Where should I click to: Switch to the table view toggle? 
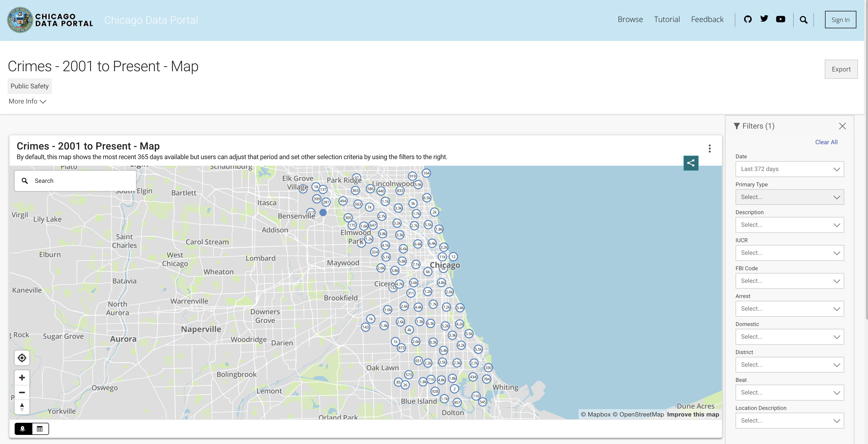pyautogui.click(x=40, y=429)
